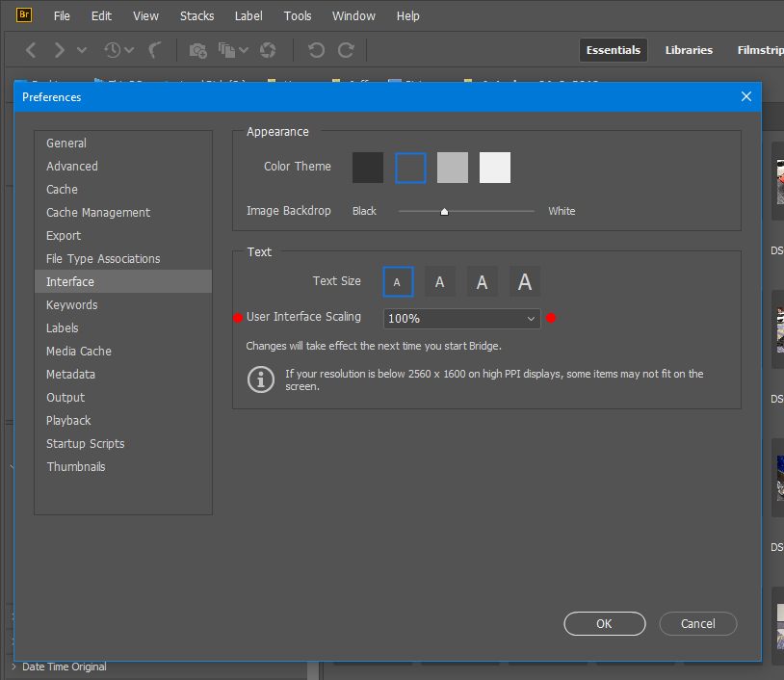Select Thumbnails in the preferences category list
784x680 pixels.
click(76, 466)
